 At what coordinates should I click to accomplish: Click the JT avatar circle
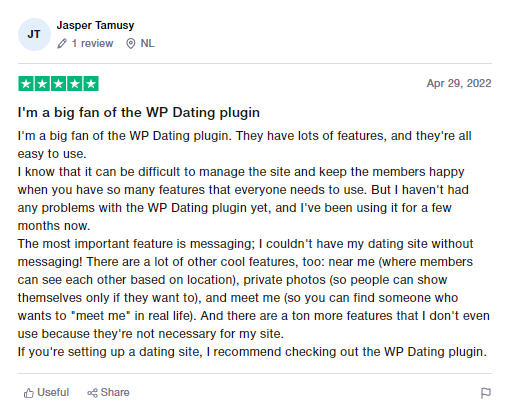[x=34, y=34]
